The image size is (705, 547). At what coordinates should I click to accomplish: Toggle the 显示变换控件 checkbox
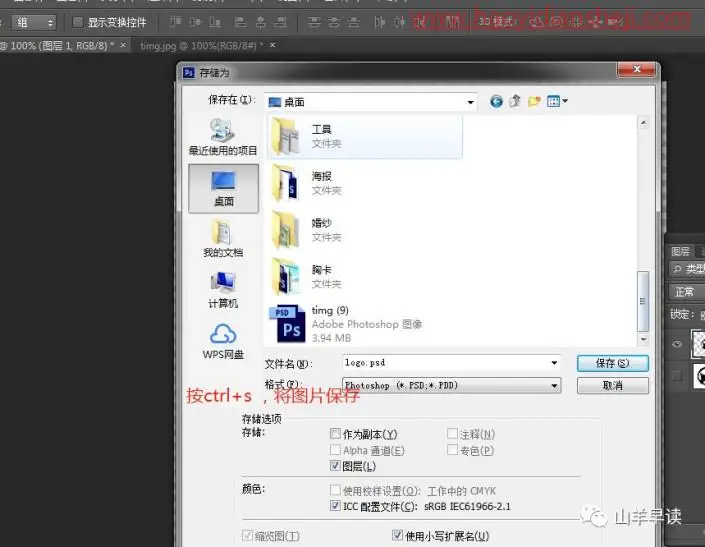point(78,22)
